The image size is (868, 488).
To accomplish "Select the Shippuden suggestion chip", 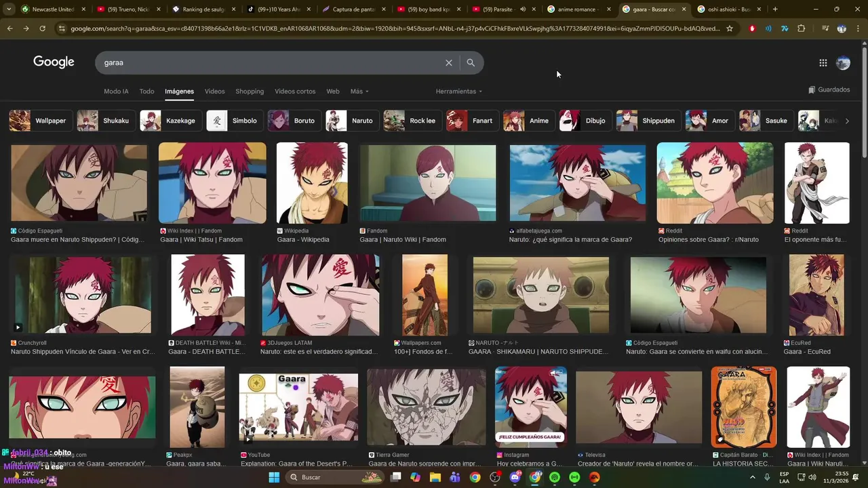I will click(x=648, y=121).
